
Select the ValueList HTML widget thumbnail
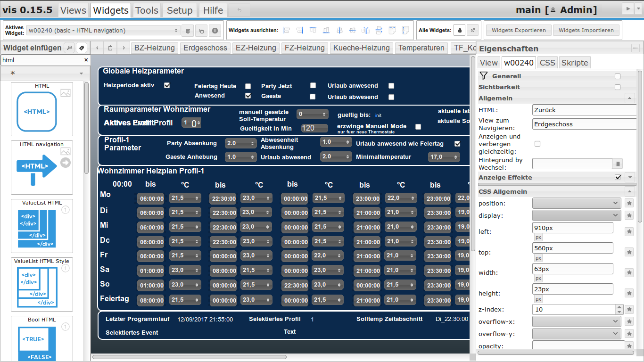[x=42, y=226]
